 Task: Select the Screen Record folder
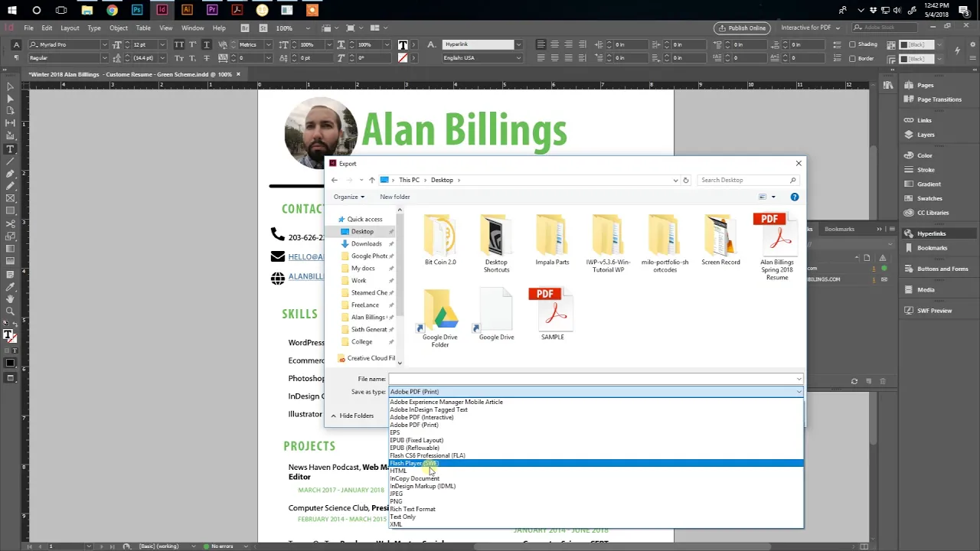click(x=720, y=240)
